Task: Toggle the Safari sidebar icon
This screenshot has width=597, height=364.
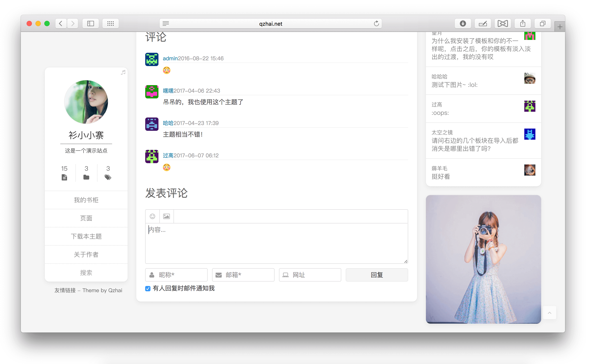Action: (x=90, y=23)
